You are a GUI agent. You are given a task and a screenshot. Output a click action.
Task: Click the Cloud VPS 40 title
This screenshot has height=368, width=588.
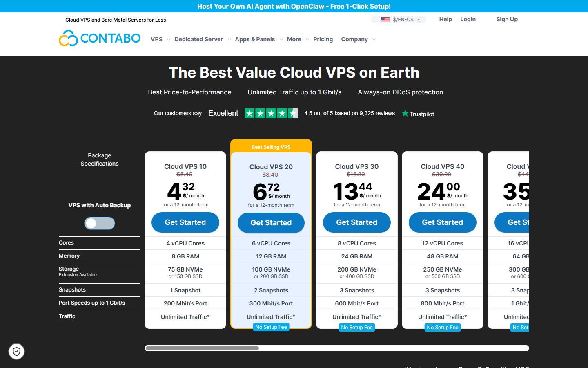[x=443, y=166]
